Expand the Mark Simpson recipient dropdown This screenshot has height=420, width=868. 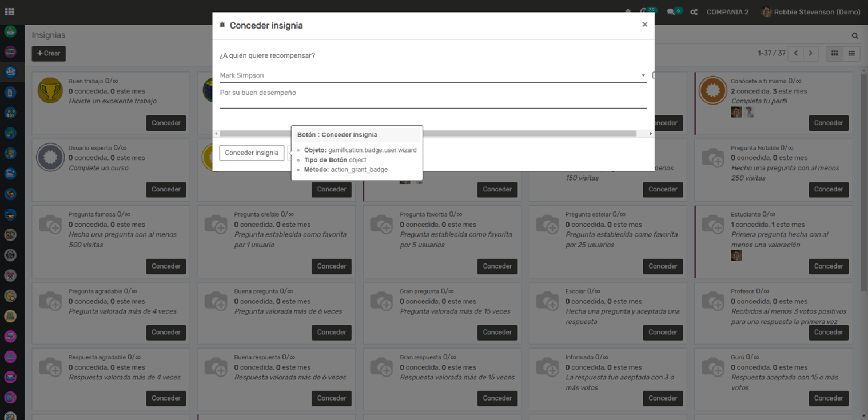643,75
